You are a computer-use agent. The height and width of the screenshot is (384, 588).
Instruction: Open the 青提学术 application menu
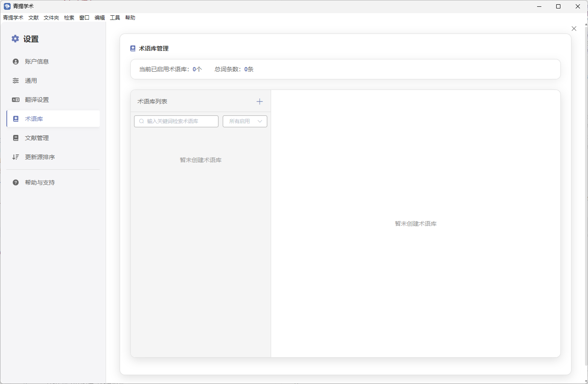13,18
